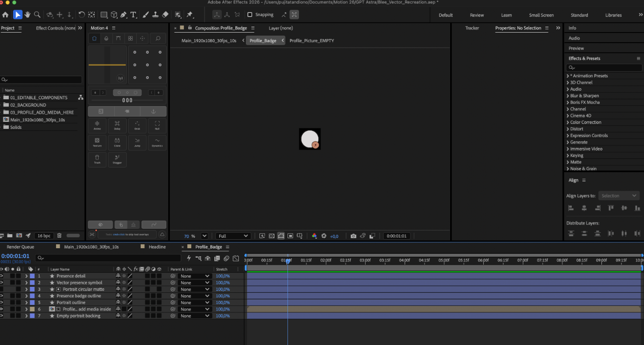Image resolution: width=644 pixels, height=345 pixels.
Task: Click the Motion 4 Dynamics tool
Action: [157, 142]
